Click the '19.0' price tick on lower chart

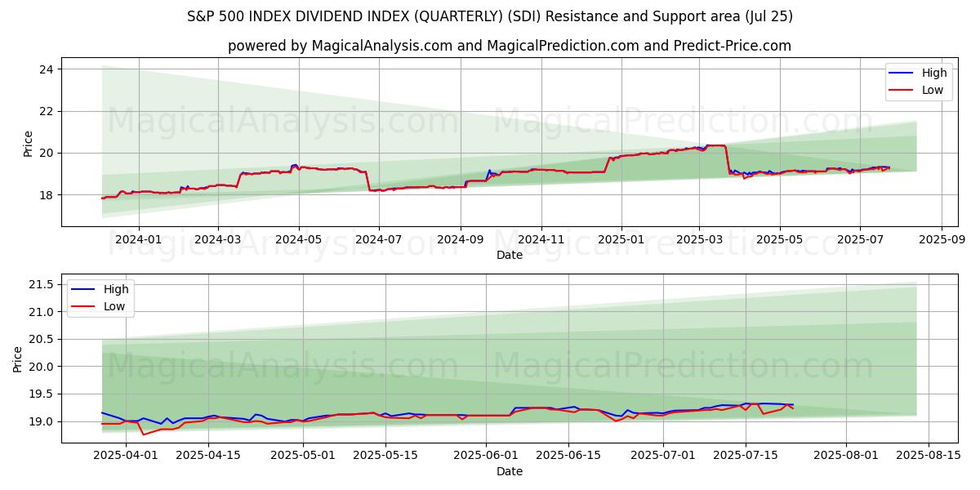pos(42,421)
